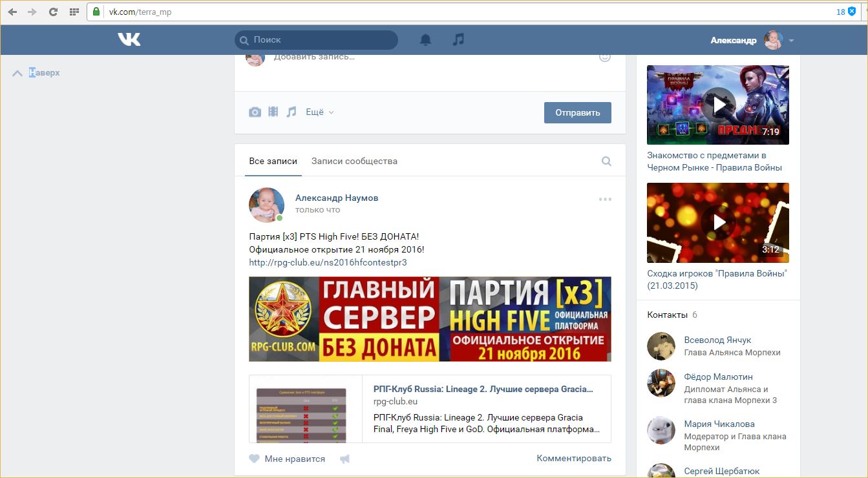The height and width of the screenshot is (478, 868).
Task: Play the Сходка игроков video thumbnail
Action: (717, 222)
